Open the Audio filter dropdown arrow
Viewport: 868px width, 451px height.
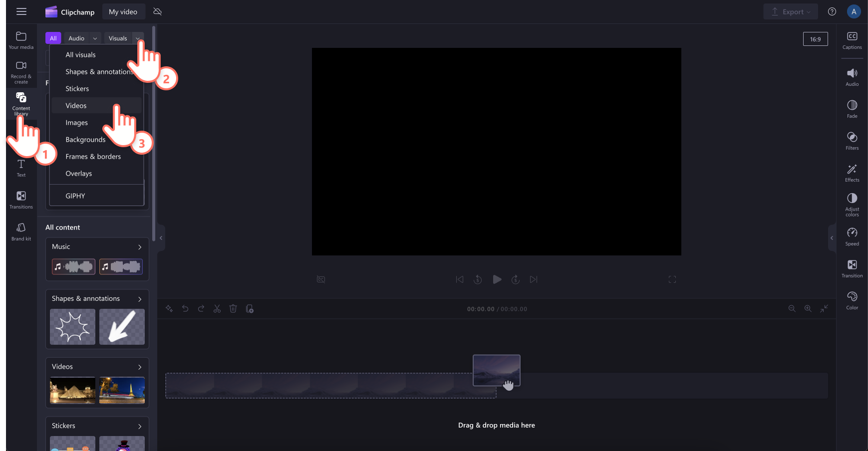[95, 38]
